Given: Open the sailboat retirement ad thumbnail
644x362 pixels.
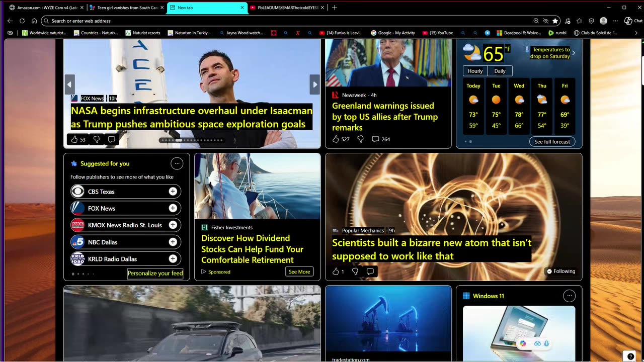Looking at the screenshot, I should (257, 186).
